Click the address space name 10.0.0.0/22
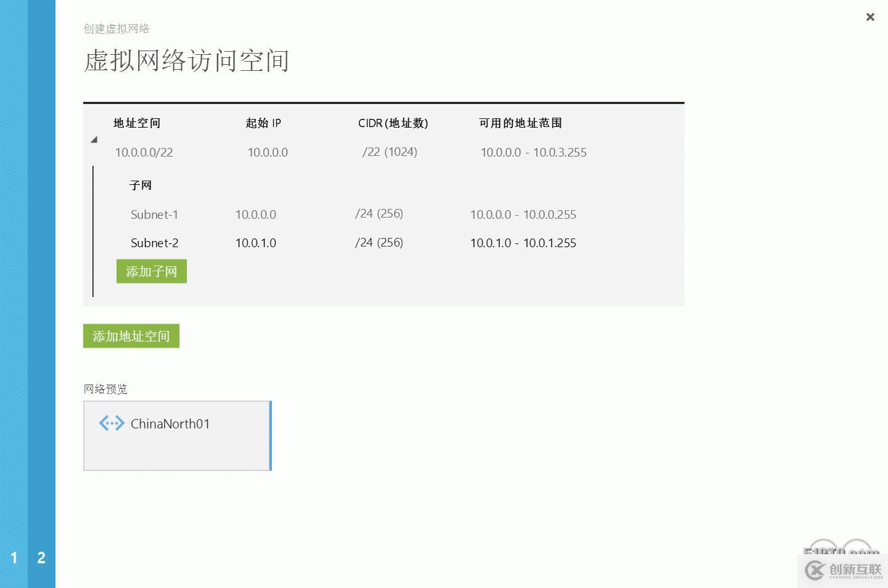888x588 pixels. tap(144, 152)
